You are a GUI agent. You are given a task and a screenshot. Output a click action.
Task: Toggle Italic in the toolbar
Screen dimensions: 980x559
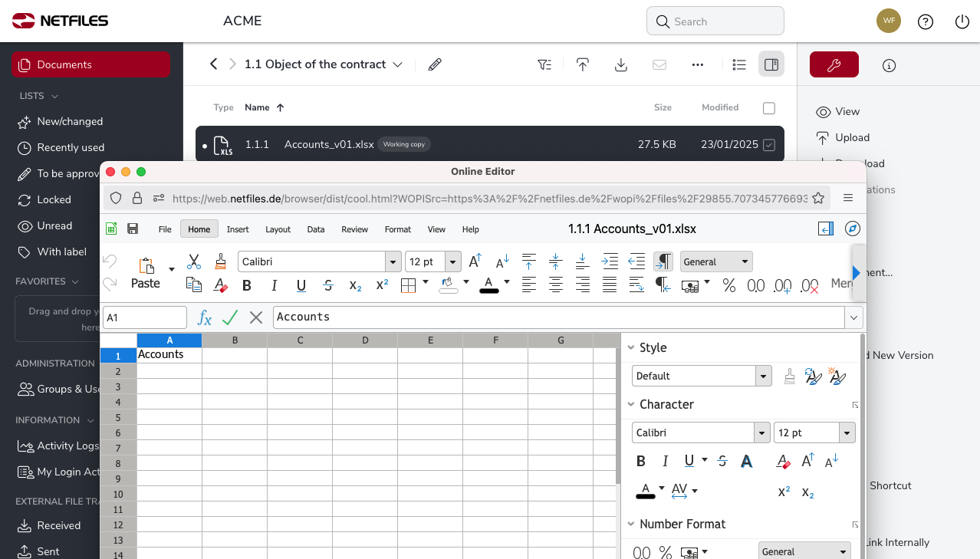coord(274,285)
